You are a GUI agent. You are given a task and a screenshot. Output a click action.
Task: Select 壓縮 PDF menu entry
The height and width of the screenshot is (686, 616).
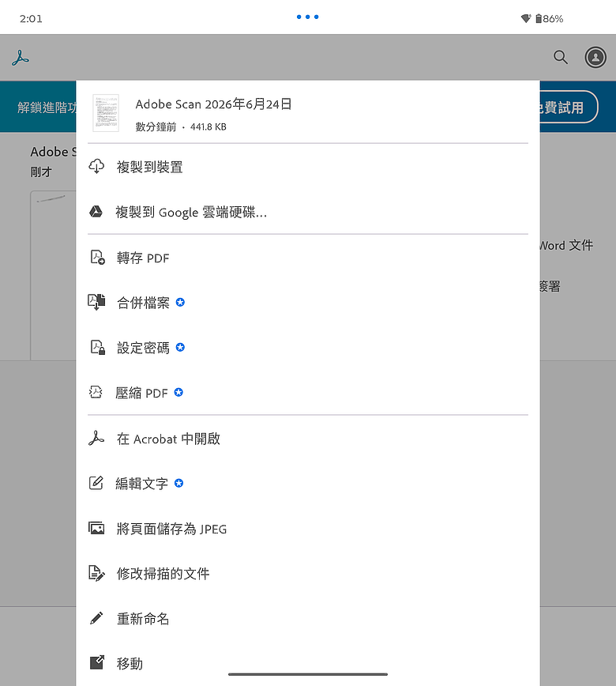coord(308,393)
